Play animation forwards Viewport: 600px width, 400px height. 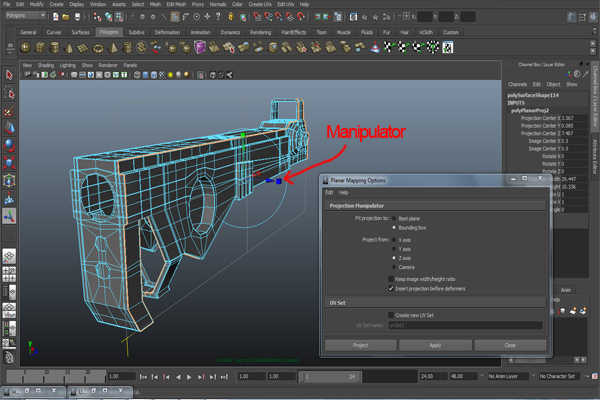pyautogui.click(x=189, y=377)
